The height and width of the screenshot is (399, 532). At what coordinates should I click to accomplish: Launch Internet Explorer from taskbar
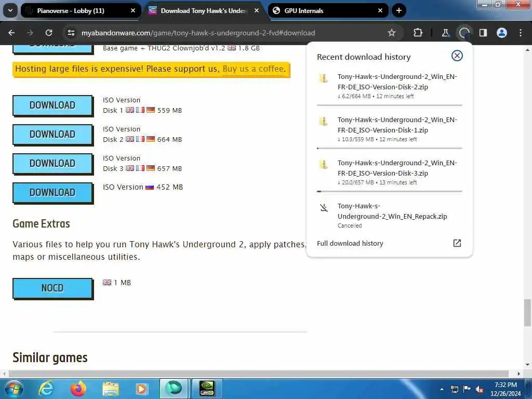46,389
